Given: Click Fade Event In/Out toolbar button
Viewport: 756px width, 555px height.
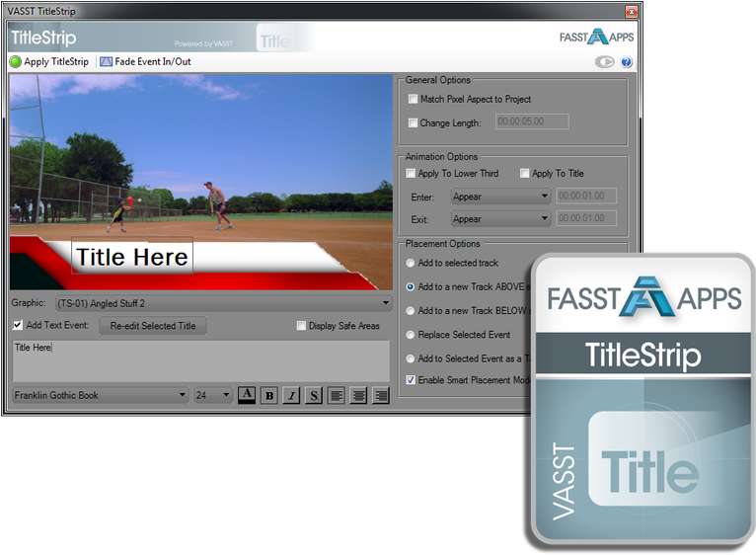Looking at the screenshot, I should click(x=145, y=62).
